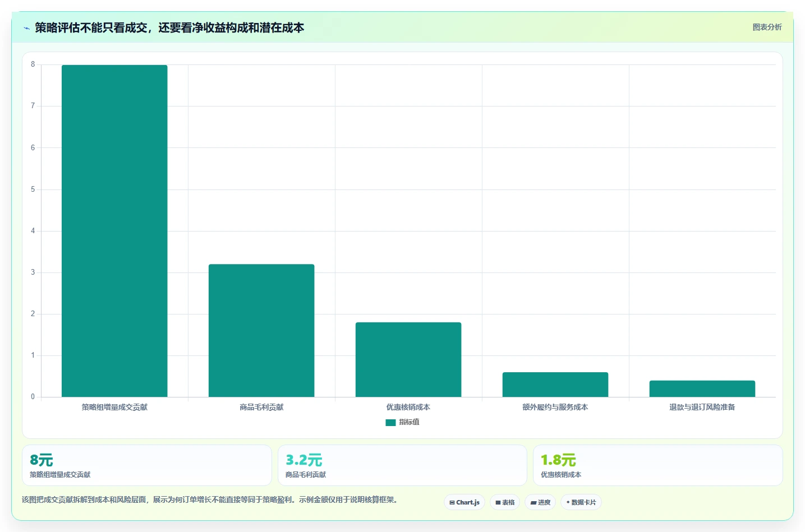The width and height of the screenshot is (805, 532).
Task: Select the 额外履约与服务成本 bar
Action: [x=555, y=385]
